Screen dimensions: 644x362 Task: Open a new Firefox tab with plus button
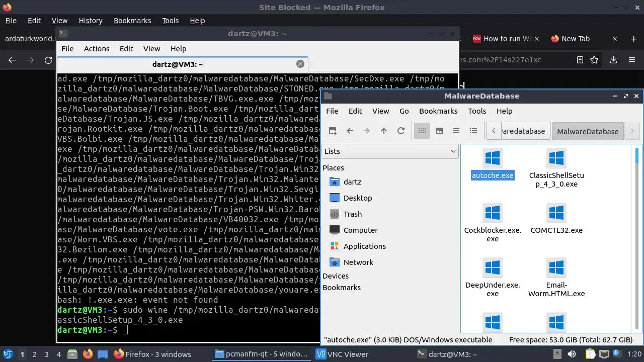pos(633,39)
